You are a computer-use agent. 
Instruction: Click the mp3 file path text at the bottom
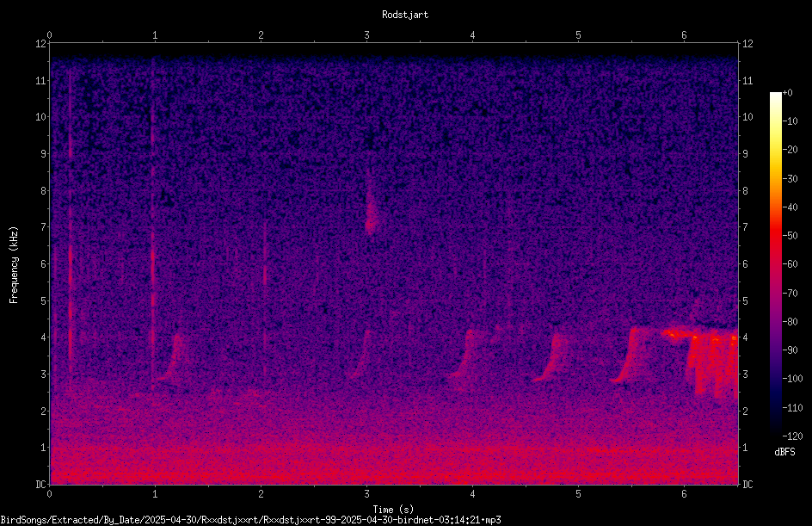tap(250, 520)
